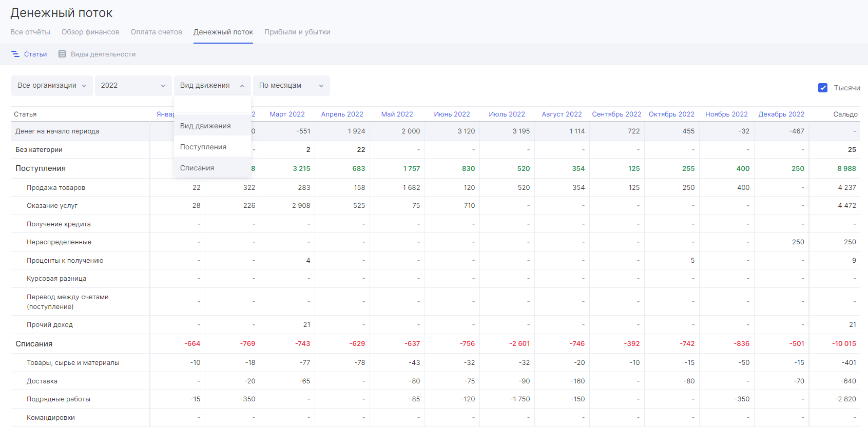
Task: Select Списания option in dropdown list
Action: [x=212, y=168]
